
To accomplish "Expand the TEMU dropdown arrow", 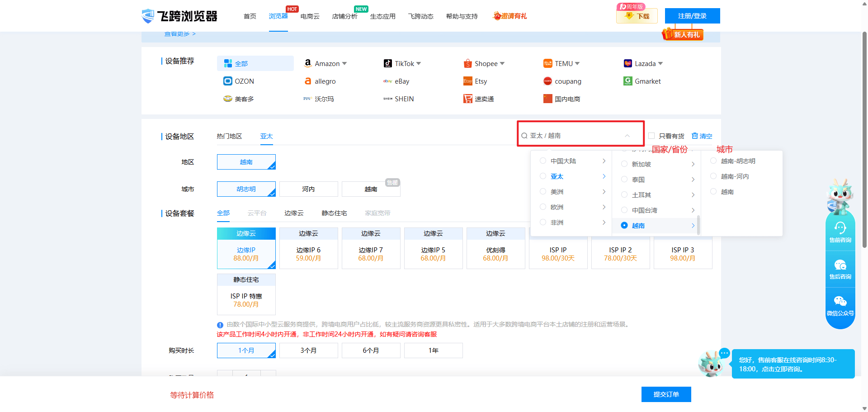I will [x=577, y=64].
